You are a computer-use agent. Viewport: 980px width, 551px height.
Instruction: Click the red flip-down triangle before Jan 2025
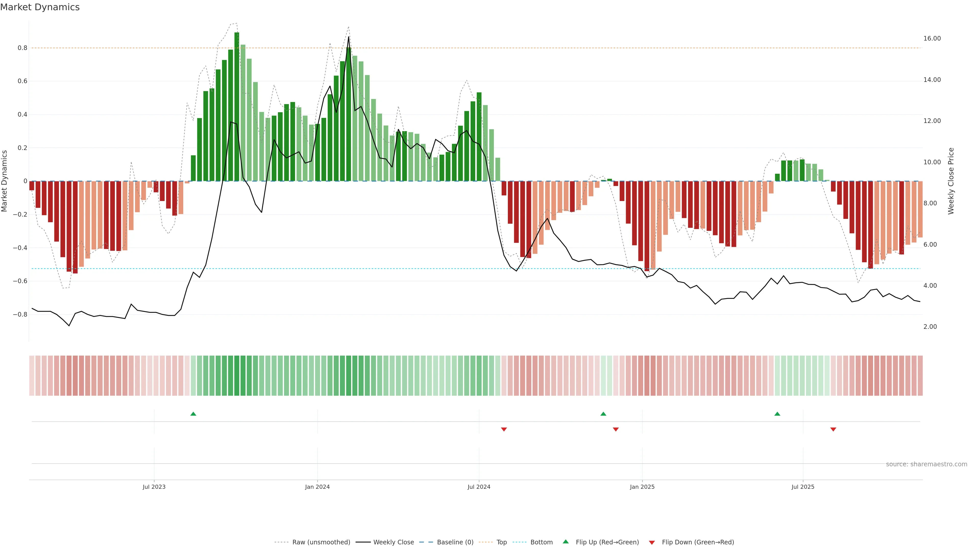616,429
